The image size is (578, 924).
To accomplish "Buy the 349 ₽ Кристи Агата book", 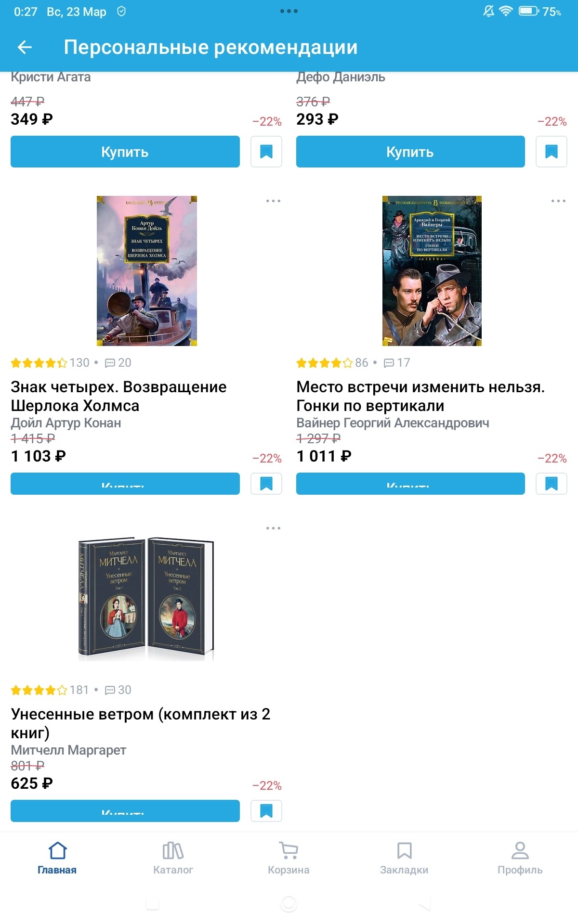I will click(125, 152).
